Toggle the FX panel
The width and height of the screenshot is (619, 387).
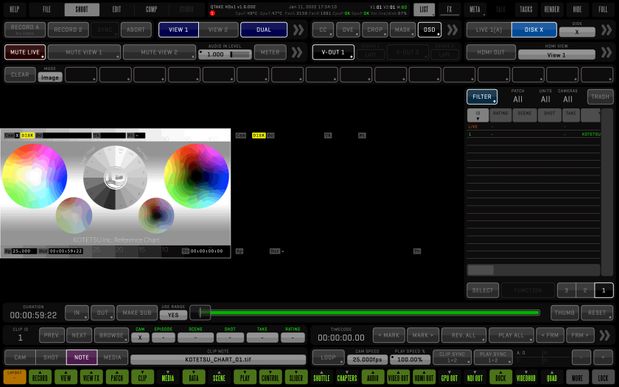coord(449,9)
